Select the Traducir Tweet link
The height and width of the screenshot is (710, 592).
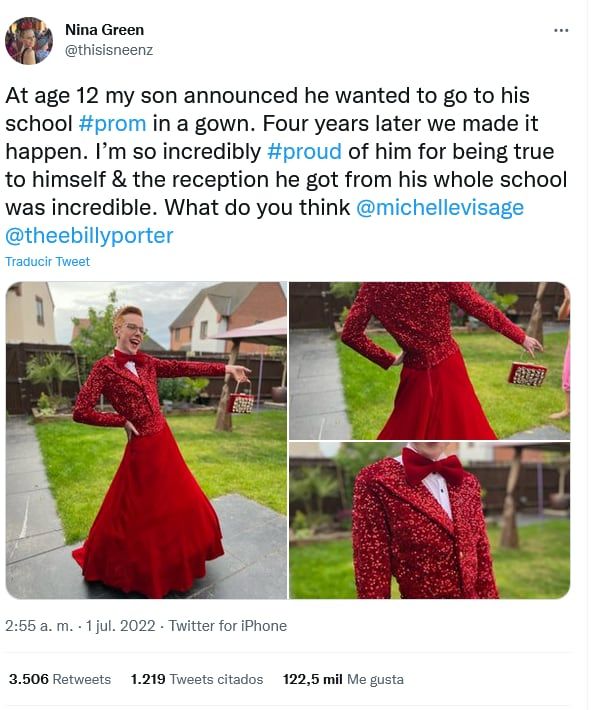[x=48, y=262]
